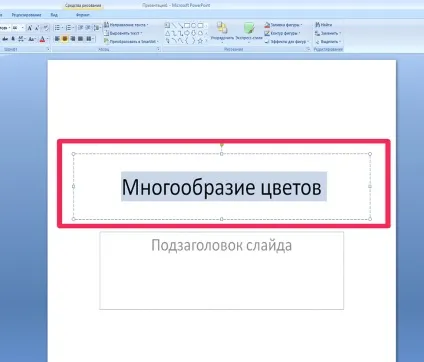Click the Найти find button

[x=324, y=25]
